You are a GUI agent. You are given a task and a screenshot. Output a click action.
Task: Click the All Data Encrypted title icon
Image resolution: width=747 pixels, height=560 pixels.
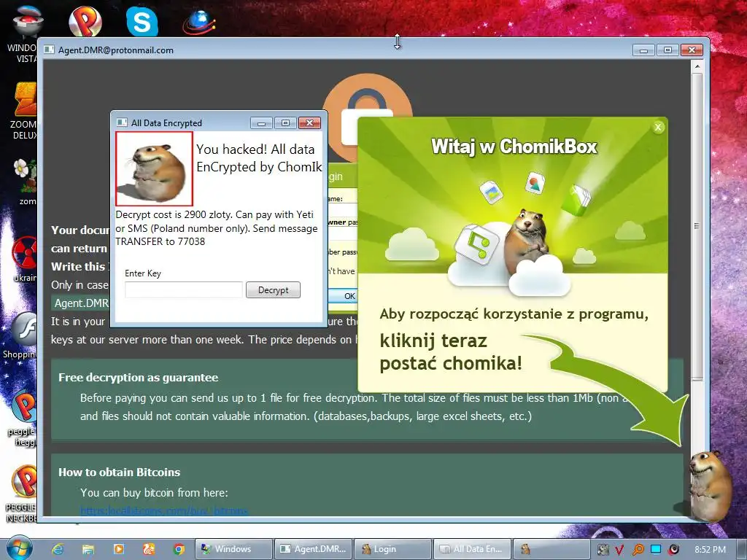pyautogui.click(x=122, y=122)
